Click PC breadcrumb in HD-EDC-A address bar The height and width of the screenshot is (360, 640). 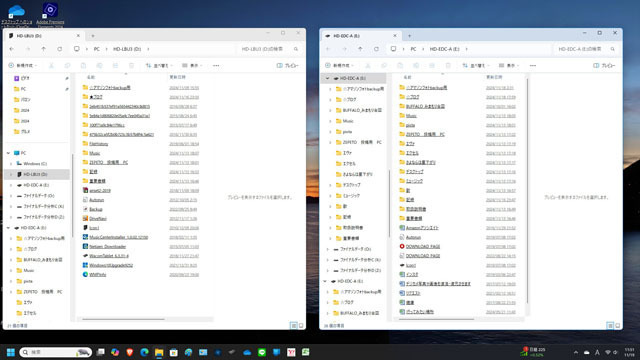tap(413, 49)
